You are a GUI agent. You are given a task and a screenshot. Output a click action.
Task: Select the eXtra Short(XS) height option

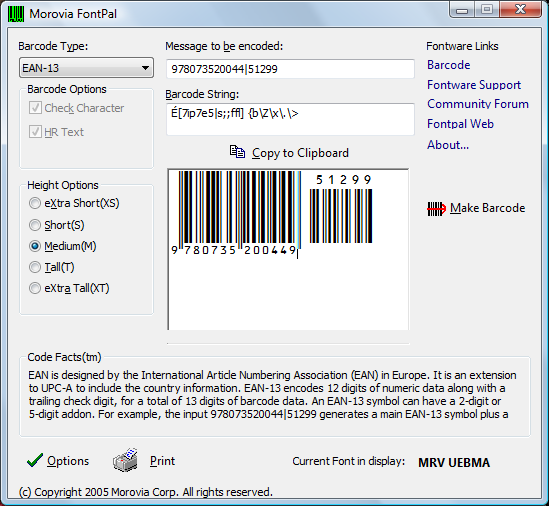coord(35,203)
